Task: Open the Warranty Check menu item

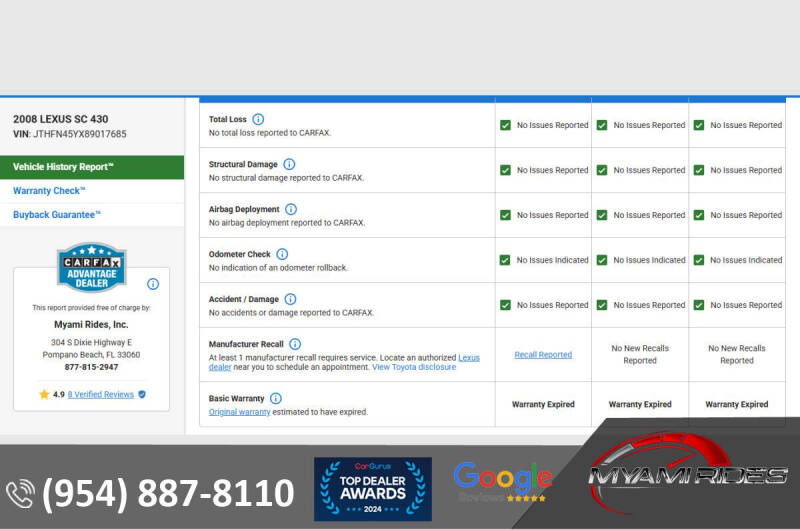Action: click(x=50, y=191)
